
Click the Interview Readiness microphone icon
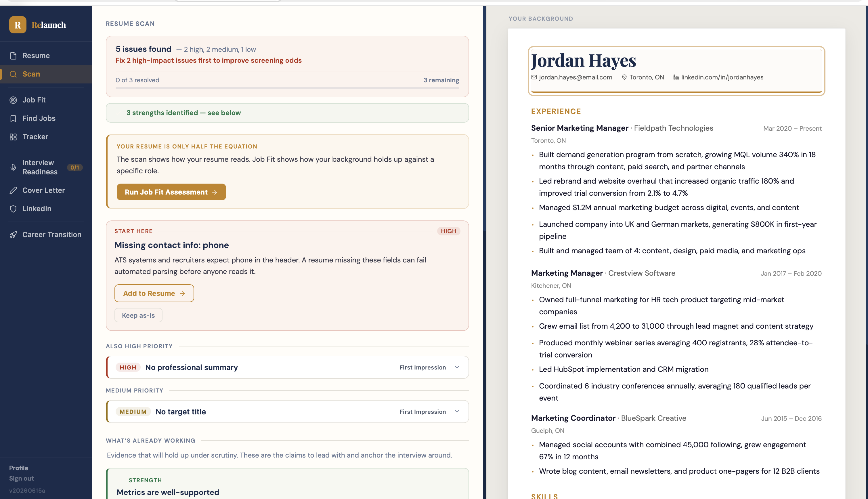tap(13, 167)
